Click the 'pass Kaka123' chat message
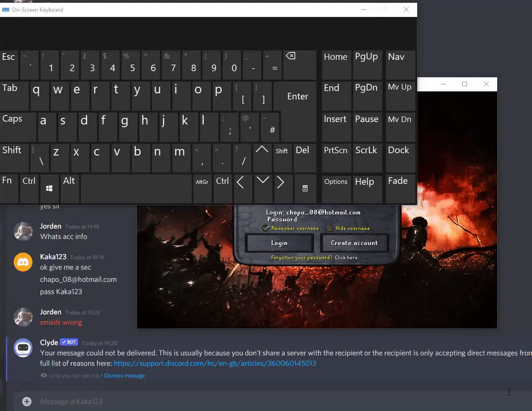 pos(61,292)
